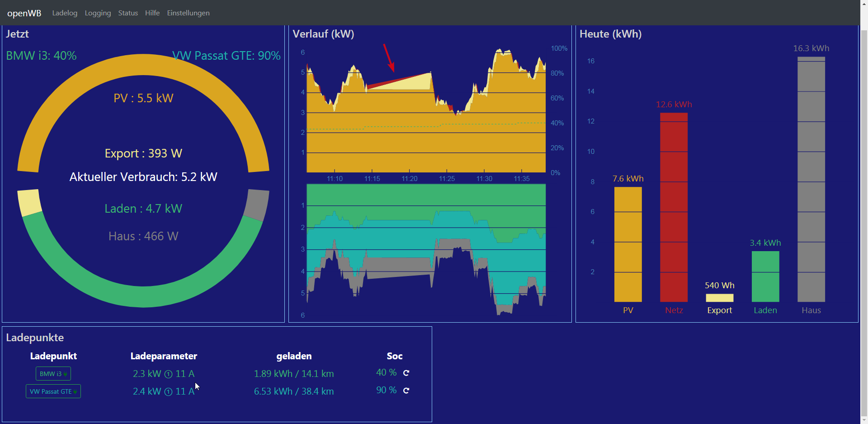This screenshot has width=868, height=424.
Task: Open the Status page
Action: point(128,13)
